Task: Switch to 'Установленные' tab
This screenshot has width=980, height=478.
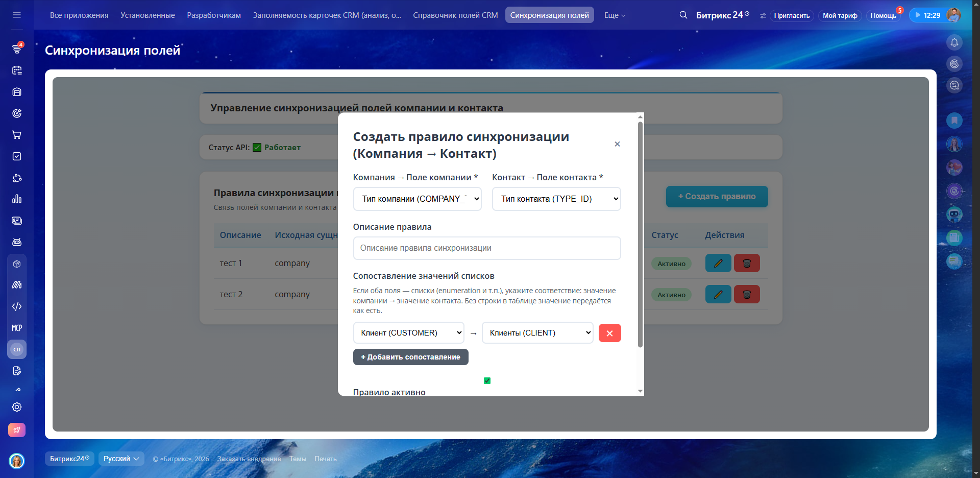Action: (x=148, y=15)
